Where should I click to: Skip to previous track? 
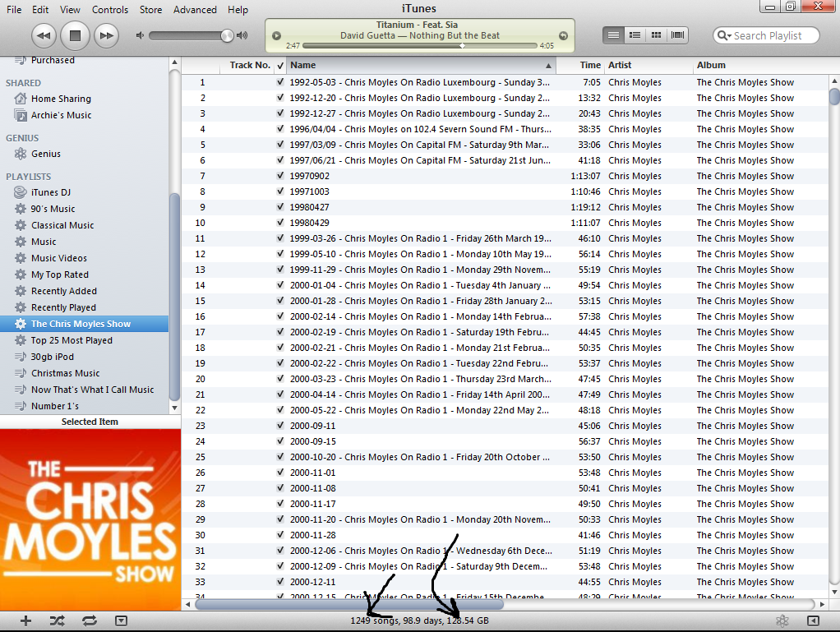(x=44, y=36)
